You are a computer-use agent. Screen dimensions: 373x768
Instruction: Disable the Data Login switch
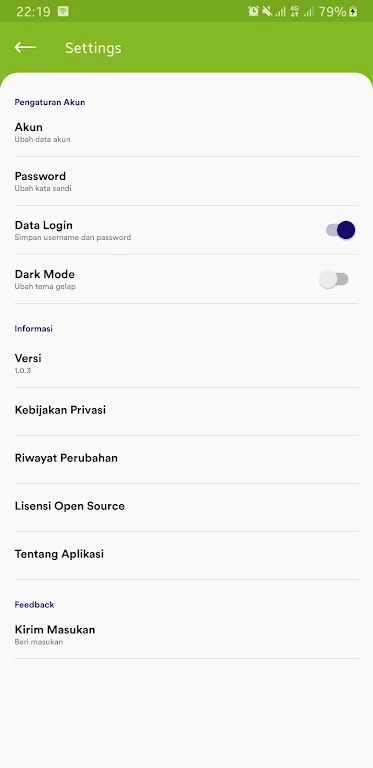click(340, 230)
